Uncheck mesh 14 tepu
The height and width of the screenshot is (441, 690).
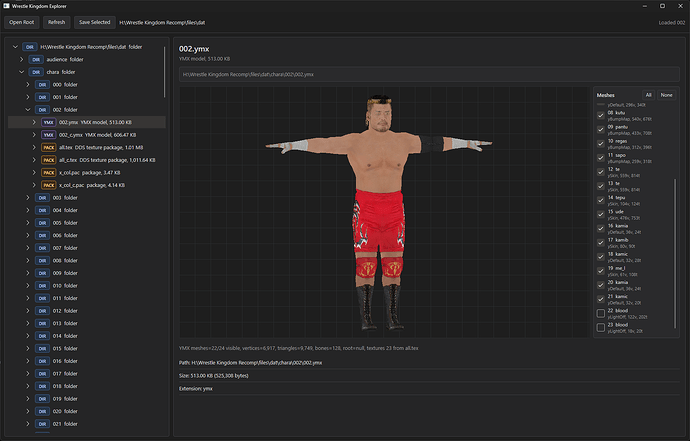[x=601, y=200]
